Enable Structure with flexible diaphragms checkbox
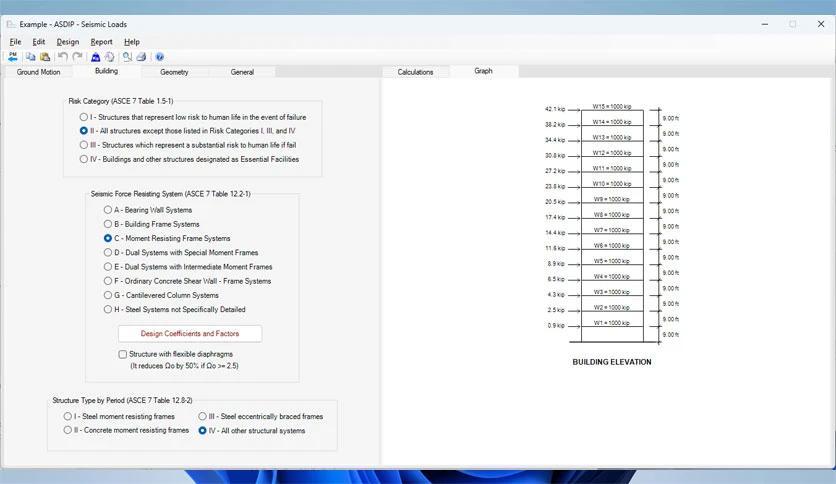 tap(123, 354)
